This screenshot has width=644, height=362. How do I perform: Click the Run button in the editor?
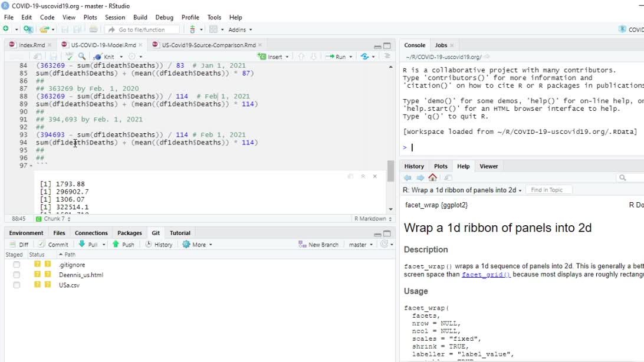tap(336, 57)
